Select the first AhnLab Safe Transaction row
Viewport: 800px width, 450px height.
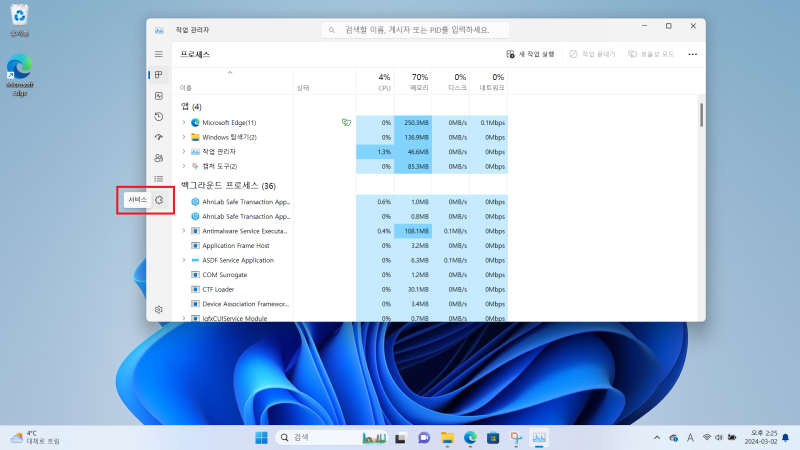[340, 202]
